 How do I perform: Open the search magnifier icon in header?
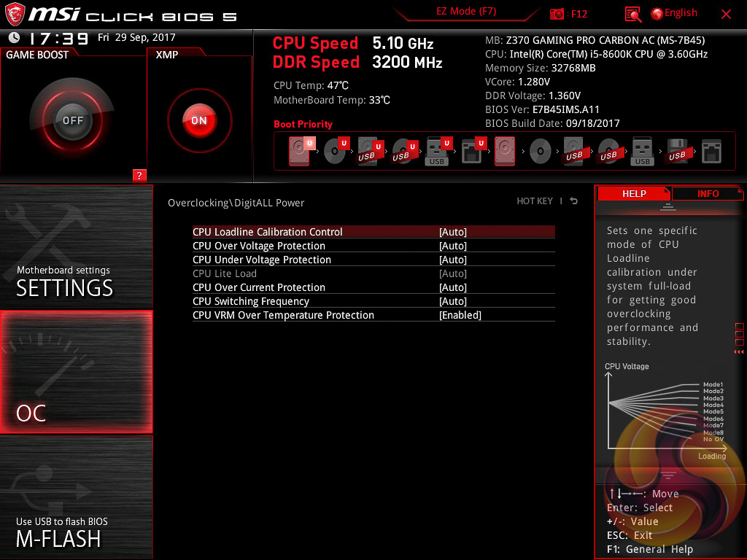632,15
